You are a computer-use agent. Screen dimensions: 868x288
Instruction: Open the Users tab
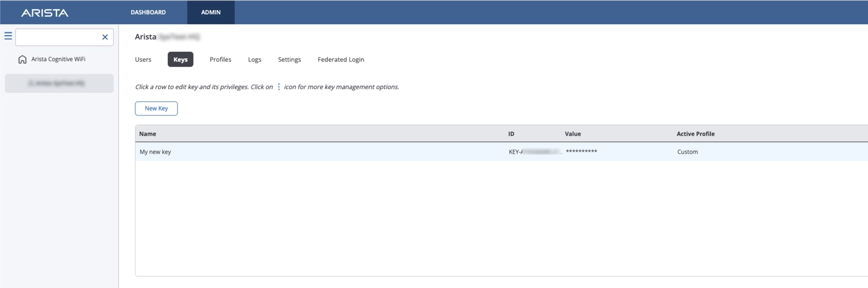pyautogui.click(x=143, y=59)
